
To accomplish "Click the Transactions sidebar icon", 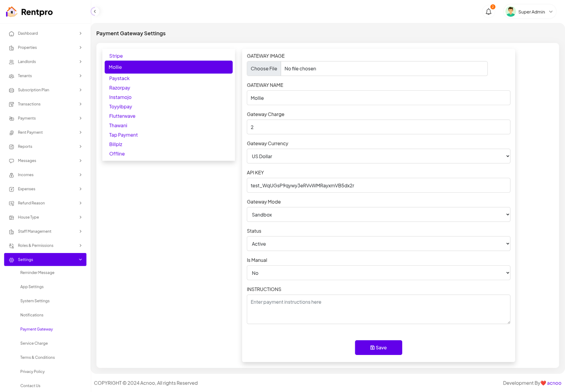I will 12,104.
